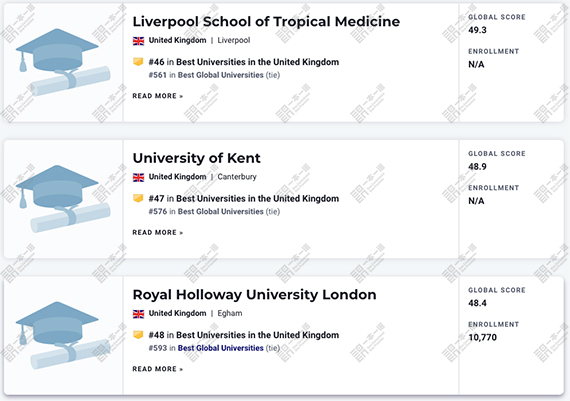Click the gold badge icon beside #47 ranking
Image resolution: width=570 pixels, height=401 pixels.
tap(138, 199)
